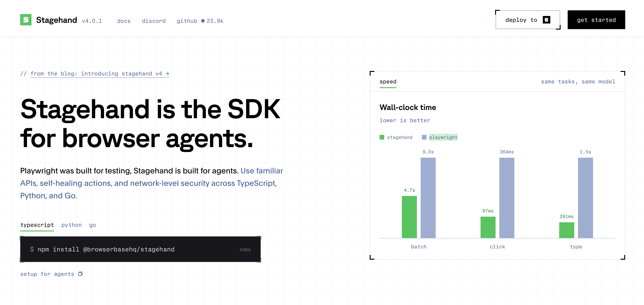
Task: Click the green Stagehand logo icon
Action: point(26,20)
